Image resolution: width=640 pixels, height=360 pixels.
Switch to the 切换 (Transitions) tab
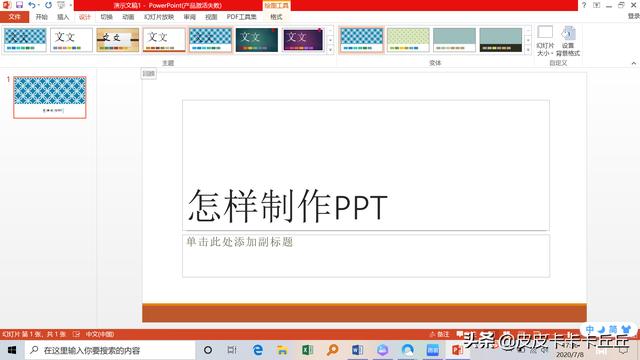click(x=107, y=17)
